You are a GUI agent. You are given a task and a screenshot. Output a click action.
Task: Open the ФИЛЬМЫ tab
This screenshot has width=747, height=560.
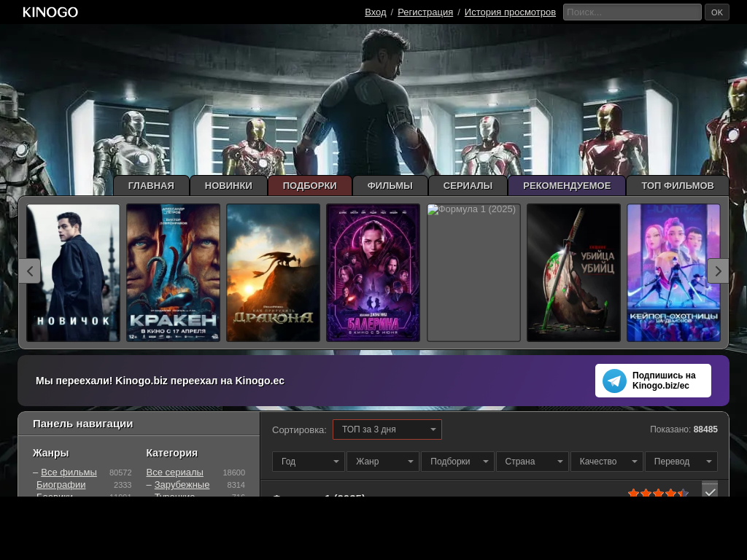point(390,186)
